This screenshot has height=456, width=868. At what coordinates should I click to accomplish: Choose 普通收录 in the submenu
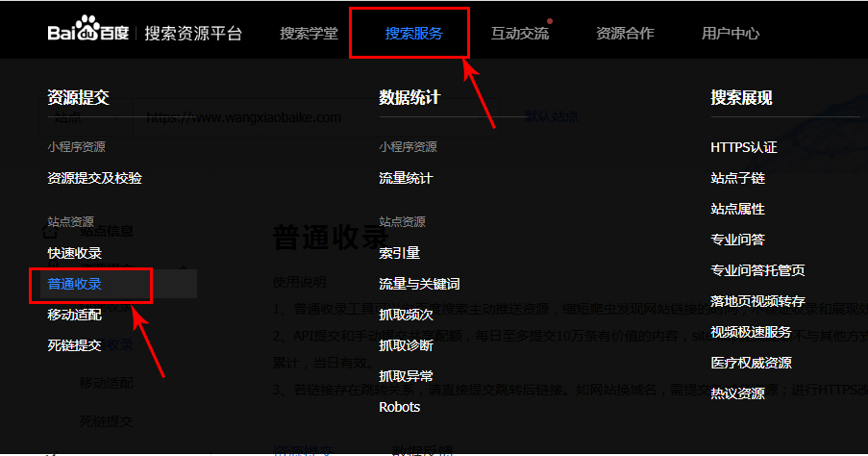74,284
